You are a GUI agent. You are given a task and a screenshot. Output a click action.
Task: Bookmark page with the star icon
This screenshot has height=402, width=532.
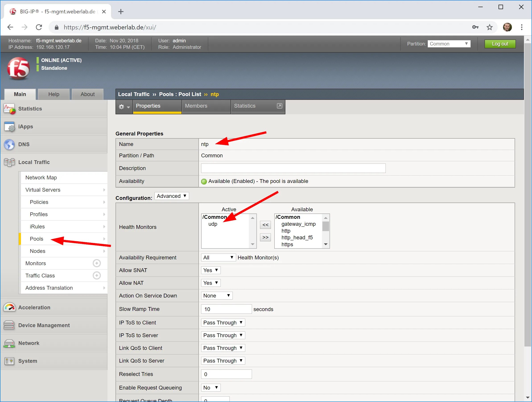pos(489,27)
